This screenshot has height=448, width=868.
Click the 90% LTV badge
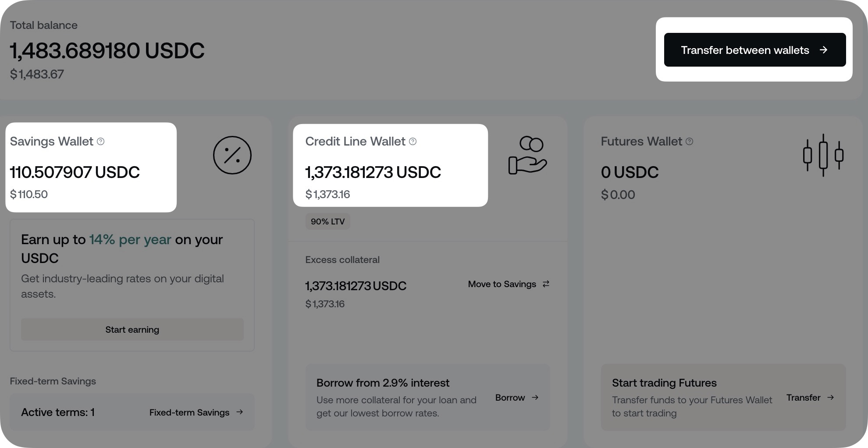click(327, 221)
